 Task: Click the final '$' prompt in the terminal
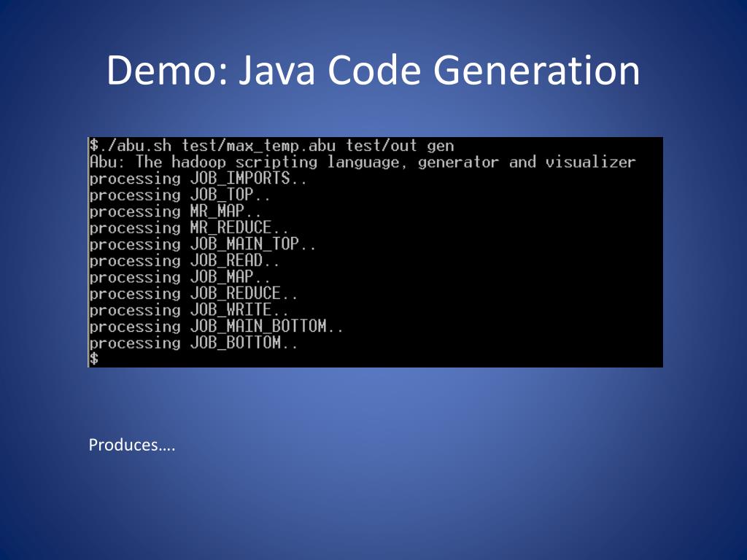point(94,359)
